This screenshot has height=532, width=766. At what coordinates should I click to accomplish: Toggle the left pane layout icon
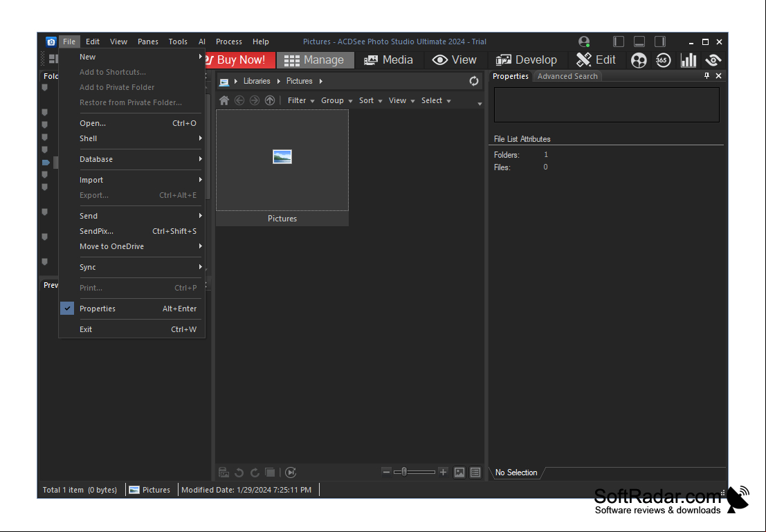click(619, 42)
